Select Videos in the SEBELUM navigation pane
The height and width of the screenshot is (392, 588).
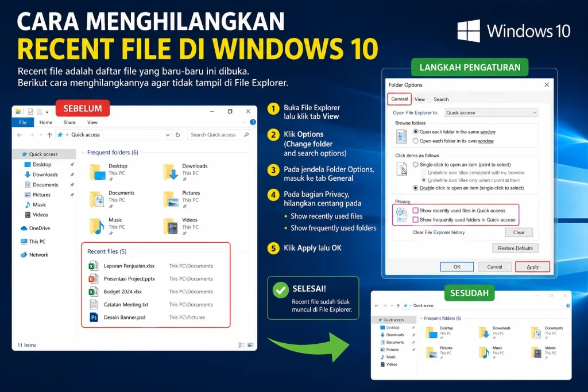[37, 215]
